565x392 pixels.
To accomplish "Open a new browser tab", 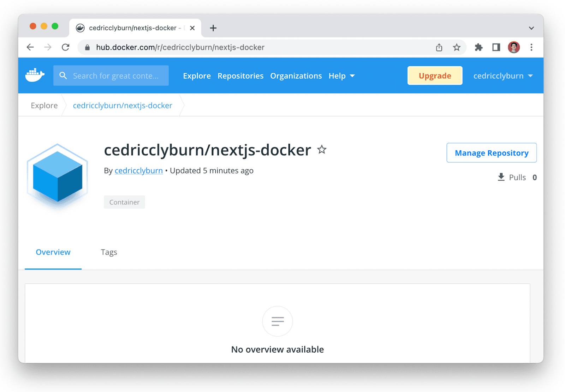I will tap(213, 28).
